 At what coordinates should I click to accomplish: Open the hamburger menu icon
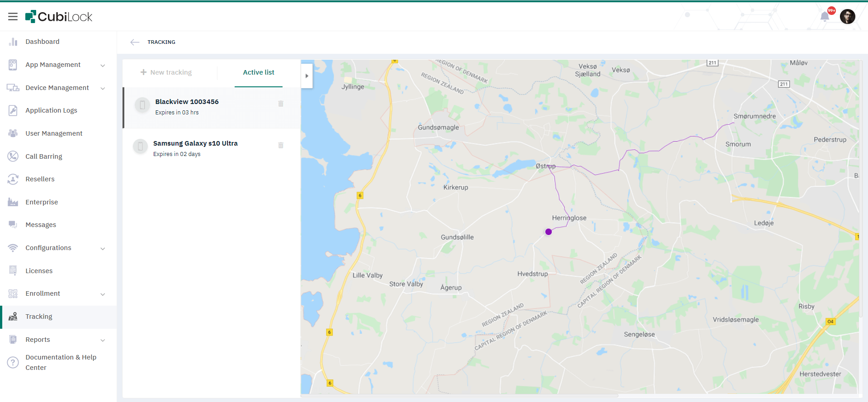tap(13, 17)
